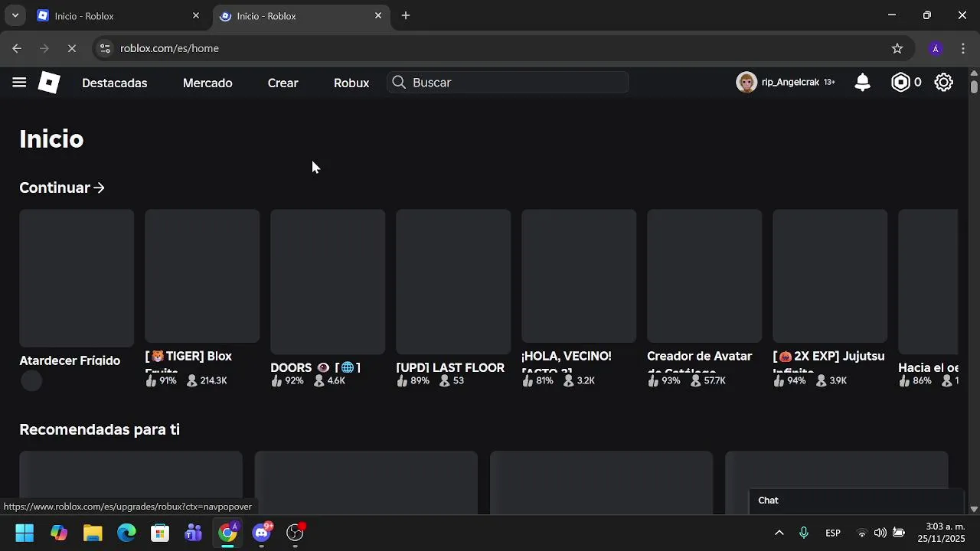980x551 pixels.
Task: Open the settings gear in Roblox header
Action: pos(943,83)
